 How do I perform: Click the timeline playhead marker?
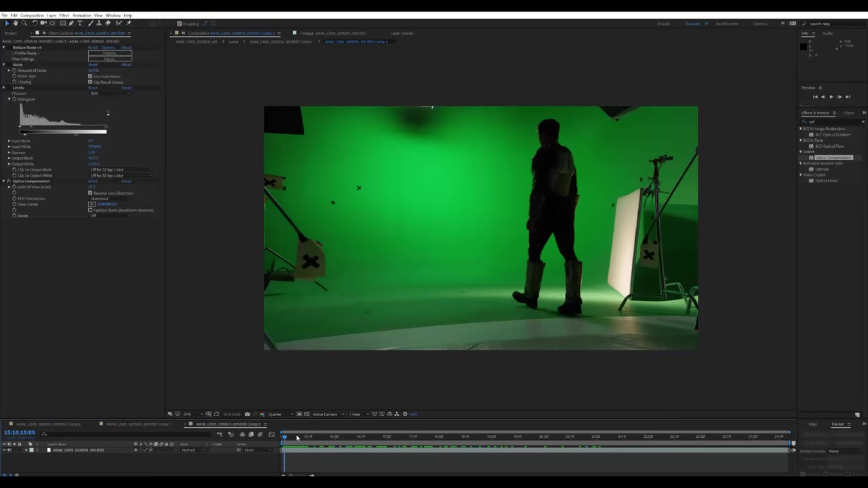(284, 436)
